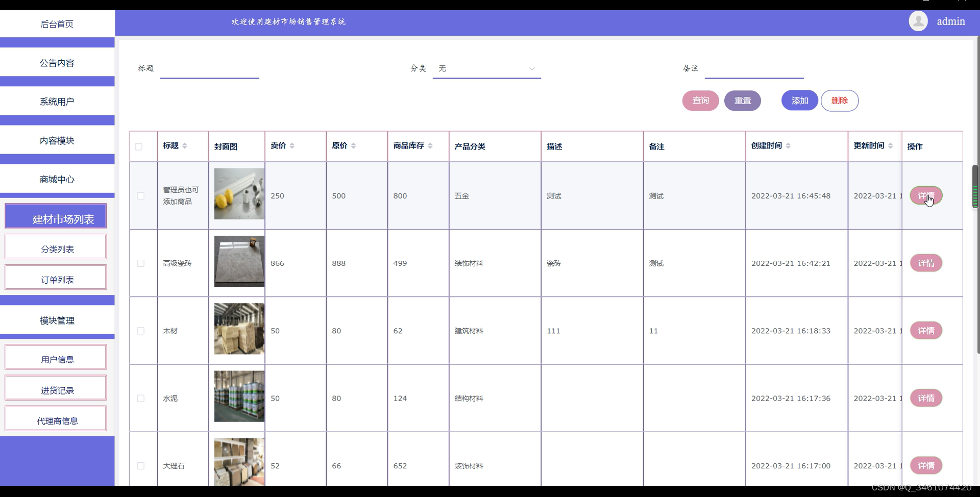Collapse the 商城中心 sidebar menu
This screenshot has width=980, height=497.
click(57, 179)
